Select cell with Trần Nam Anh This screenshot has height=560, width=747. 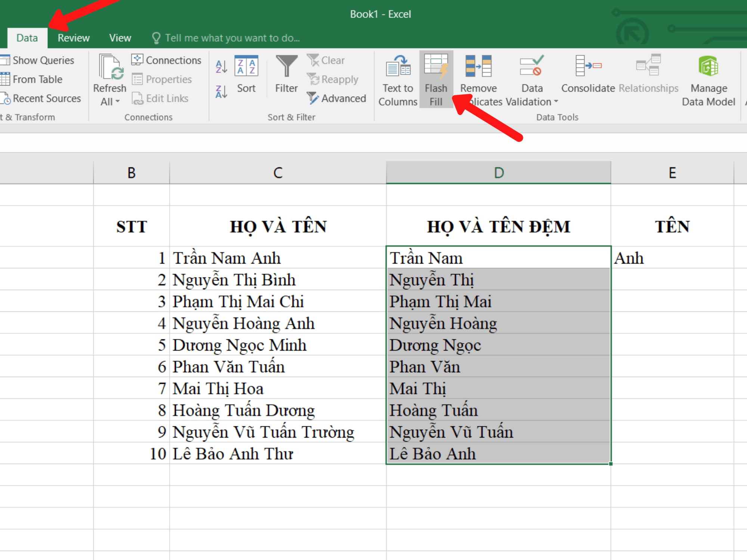pos(278,258)
